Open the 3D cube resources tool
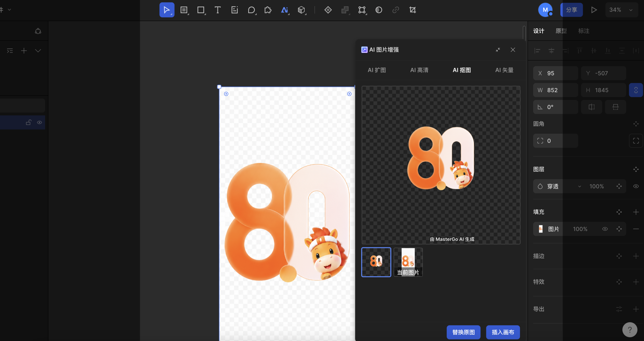The image size is (644, 341). tap(301, 10)
